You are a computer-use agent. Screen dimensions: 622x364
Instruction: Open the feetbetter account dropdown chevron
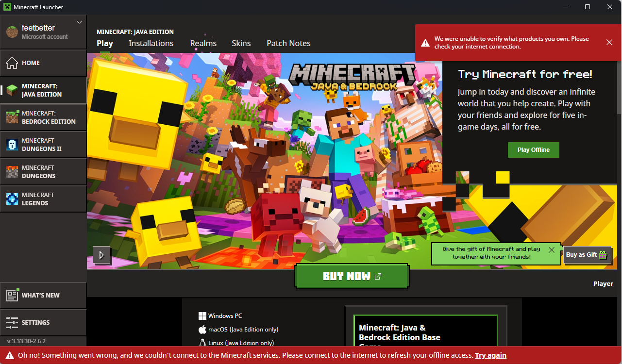pyautogui.click(x=80, y=22)
